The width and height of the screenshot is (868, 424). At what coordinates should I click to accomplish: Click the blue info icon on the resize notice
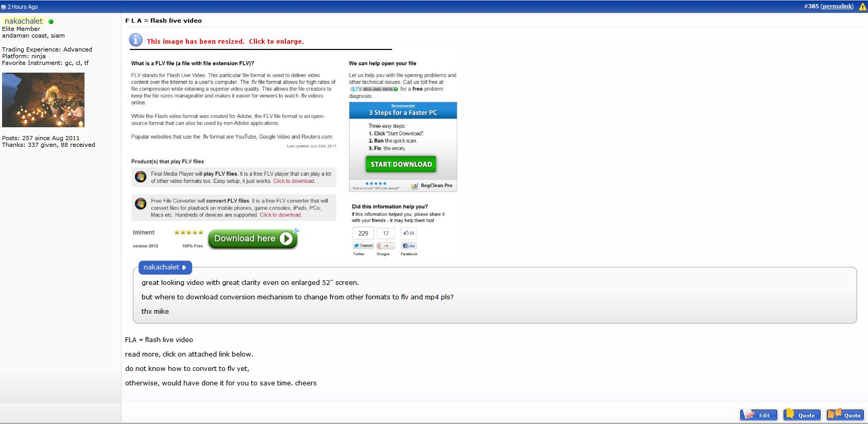coord(135,40)
